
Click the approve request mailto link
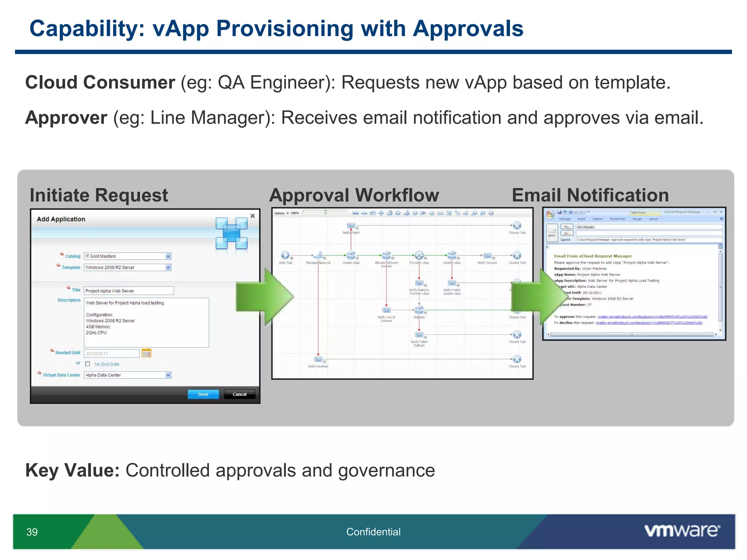(x=652, y=317)
